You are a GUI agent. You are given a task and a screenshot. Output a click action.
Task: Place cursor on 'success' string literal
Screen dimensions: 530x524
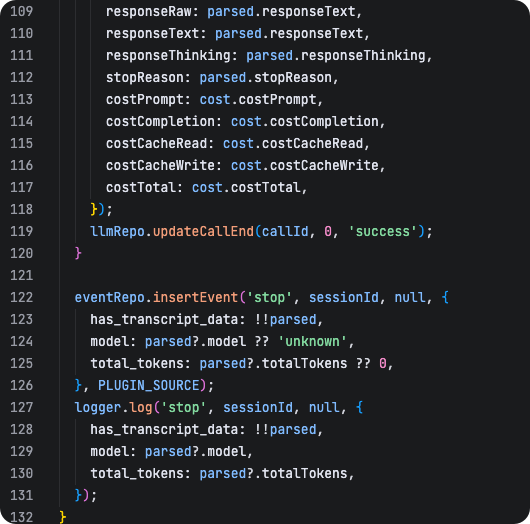tap(383, 232)
